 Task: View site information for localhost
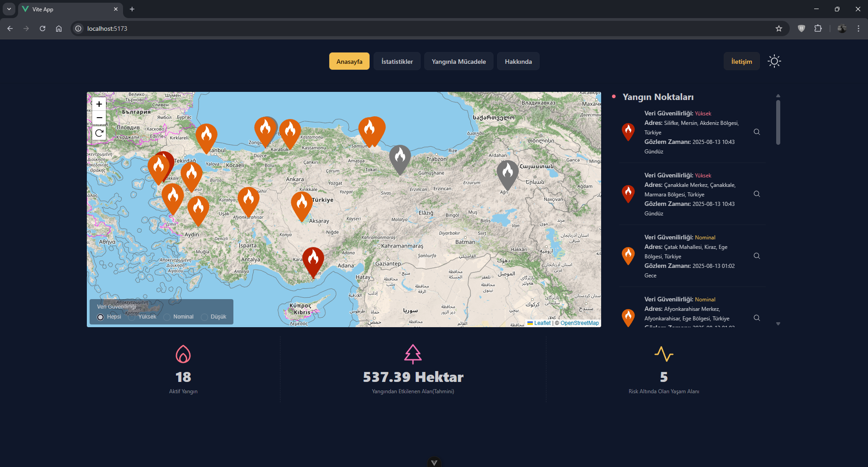click(78, 29)
